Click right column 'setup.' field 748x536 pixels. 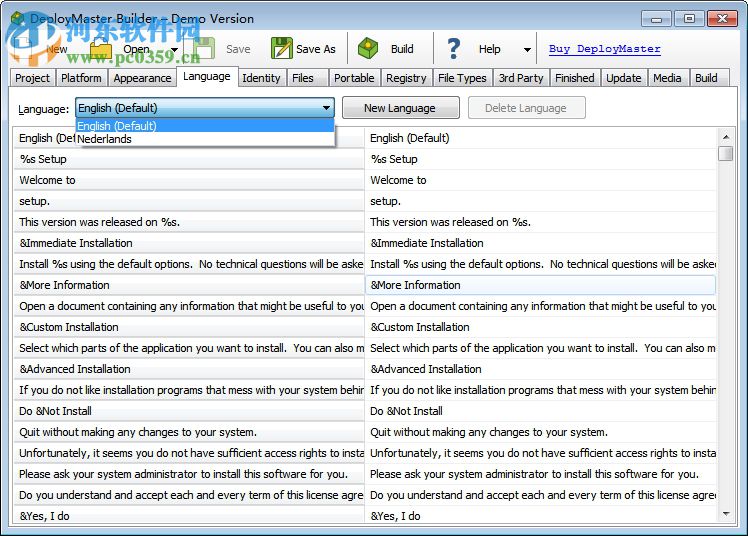coord(540,201)
